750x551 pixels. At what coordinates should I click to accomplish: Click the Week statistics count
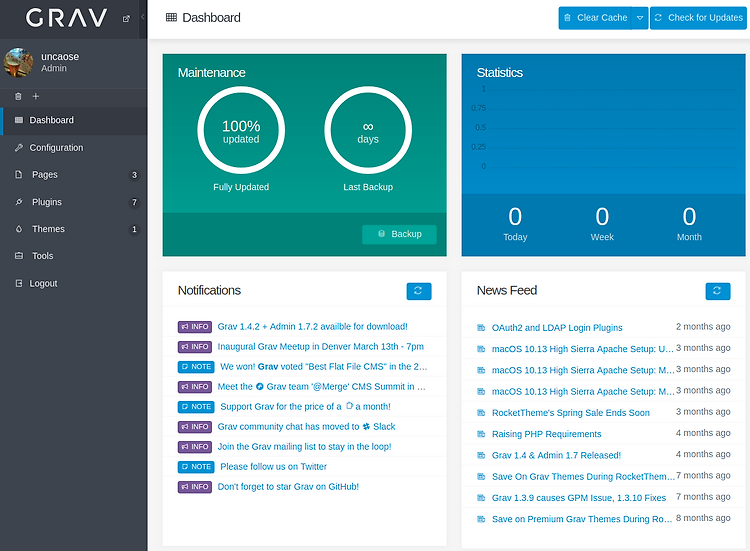click(x=602, y=217)
